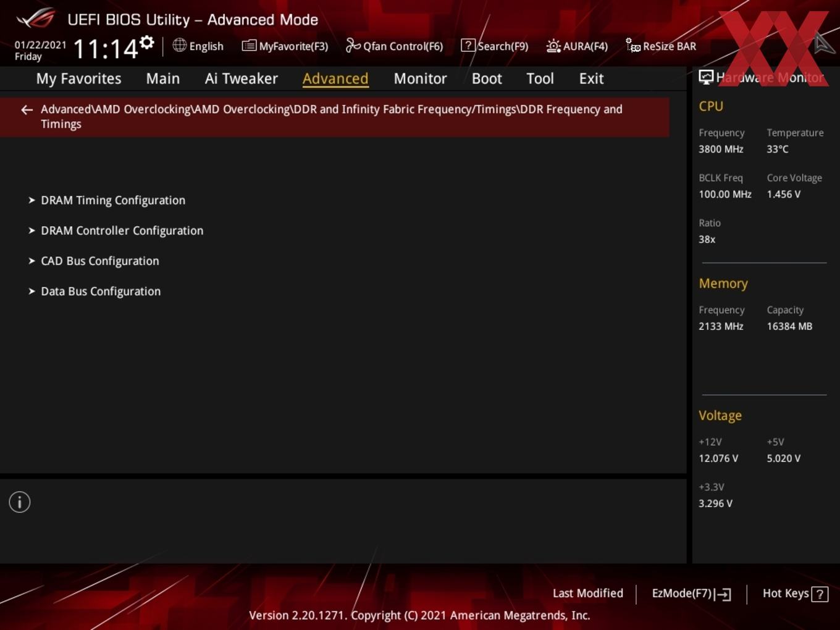Click the Memory section heading
840x630 pixels.
[723, 283]
